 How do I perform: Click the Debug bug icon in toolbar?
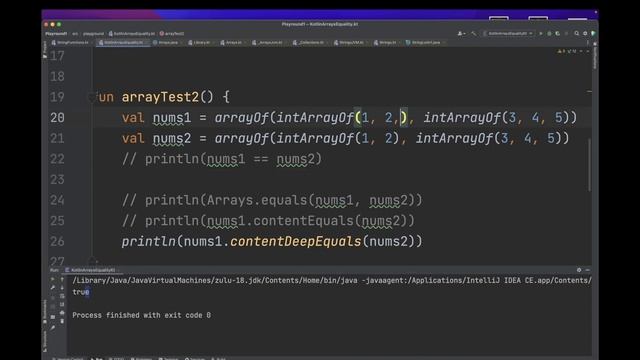click(549, 33)
